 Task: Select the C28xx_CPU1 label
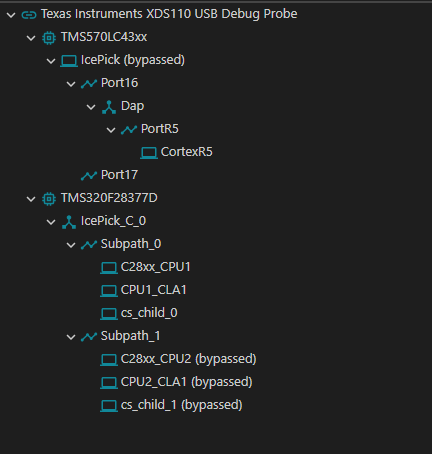coord(156,267)
